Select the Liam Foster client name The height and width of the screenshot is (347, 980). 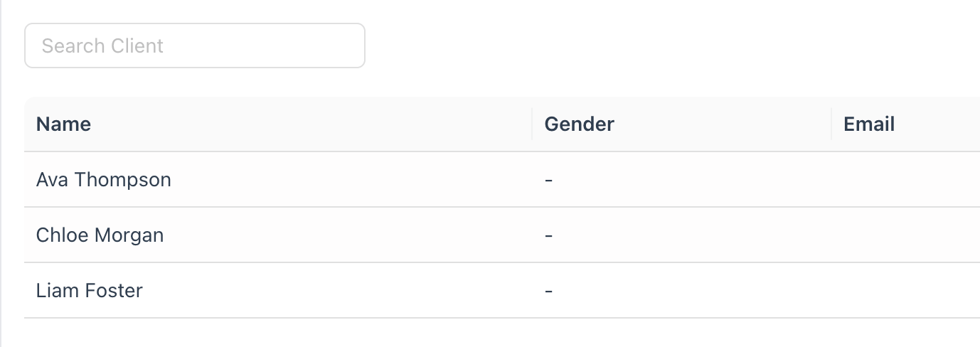[90, 291]
